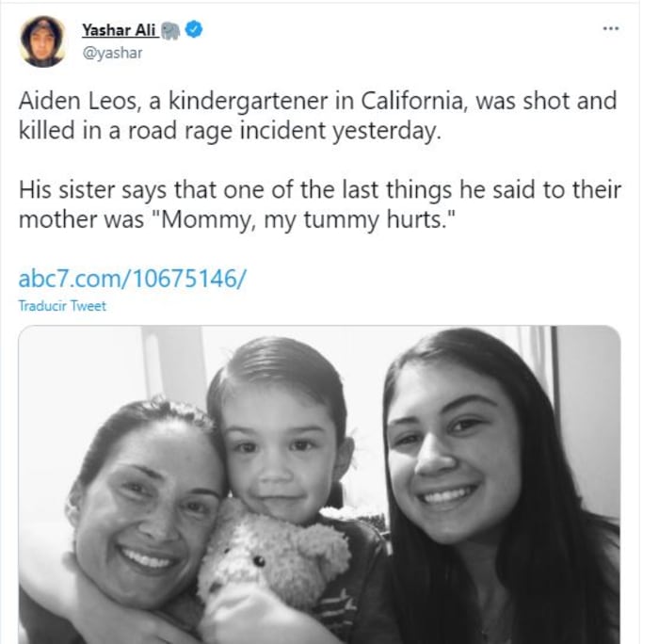
Task: Follow the abc7.com/10675146/ link
Action: click(133, 279)
